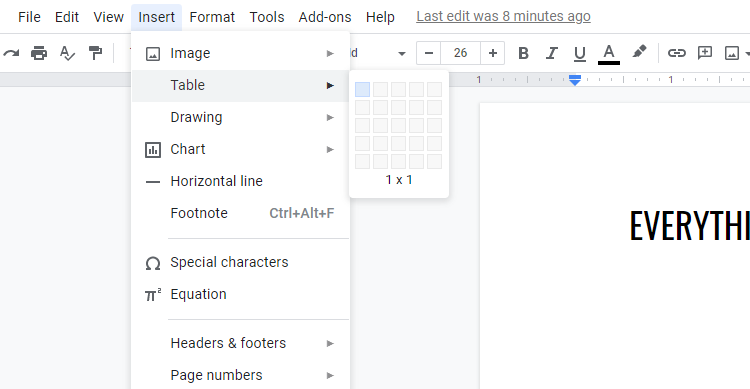Expand the Headers & footers arrow
750x389 pixels.
(330, 343)
